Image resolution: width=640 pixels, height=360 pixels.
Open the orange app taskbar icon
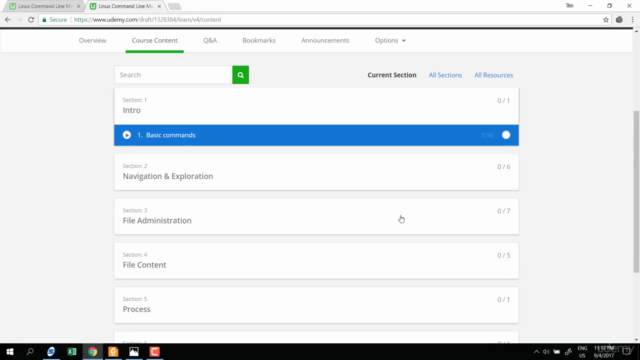click(113, 351)
